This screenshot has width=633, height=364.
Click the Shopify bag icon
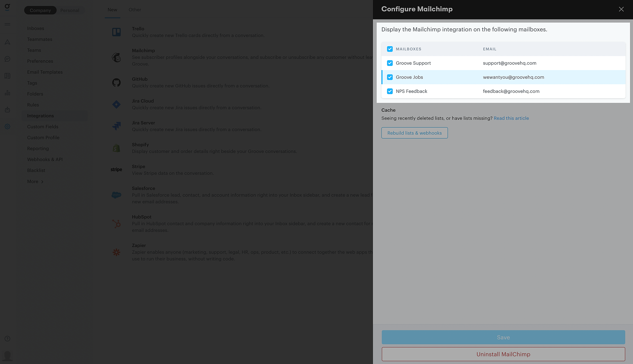click(116, 148)
